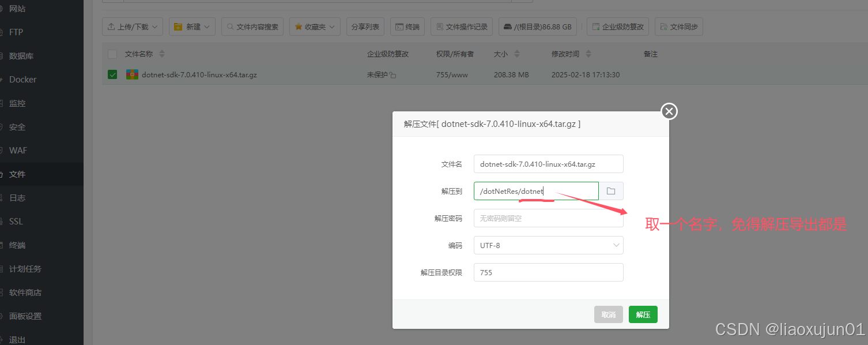
Task: Click the 解压密码 password input field
Action: (x=548, y=218)
